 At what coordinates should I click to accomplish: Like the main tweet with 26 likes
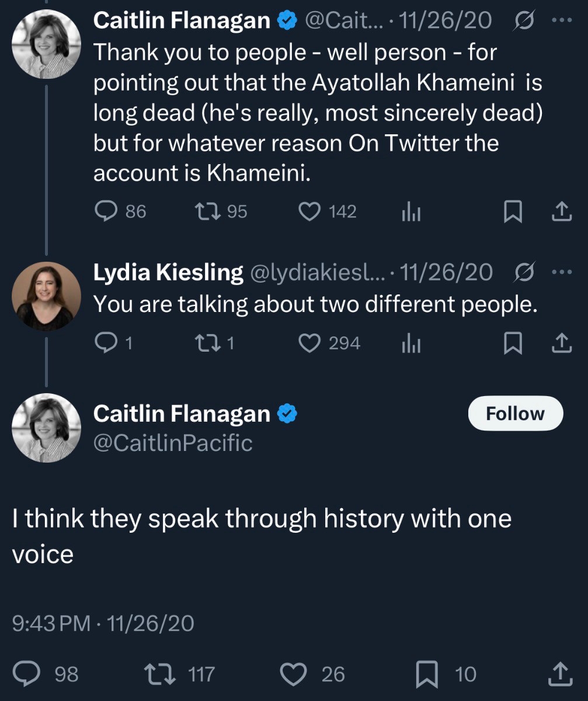(294, 674)
